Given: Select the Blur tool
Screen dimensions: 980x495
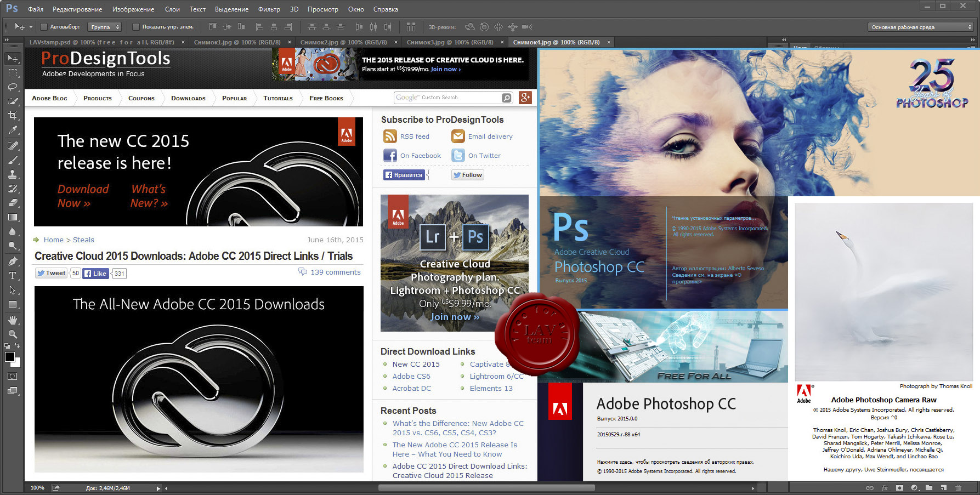Looking at the screenshot, I should 13,231.
